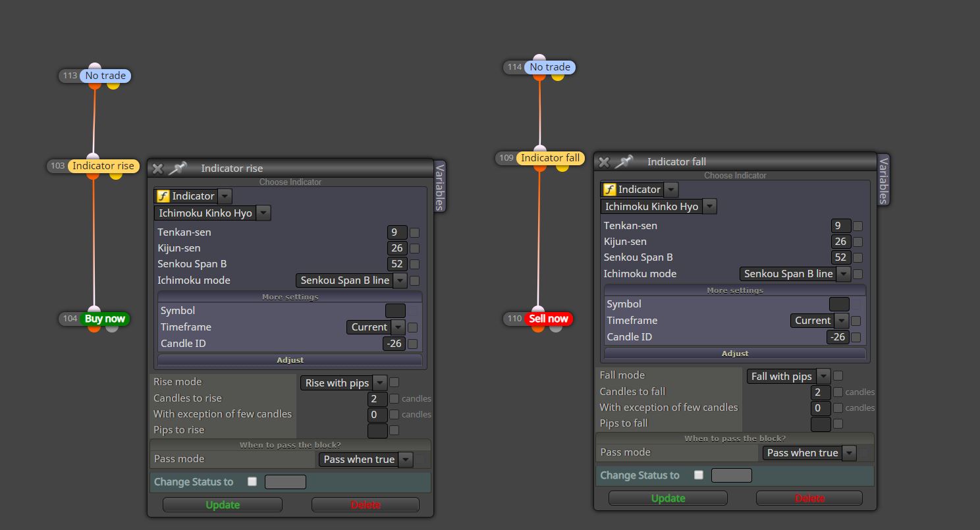Select the Indicator fall block 109

pos(550,158)
